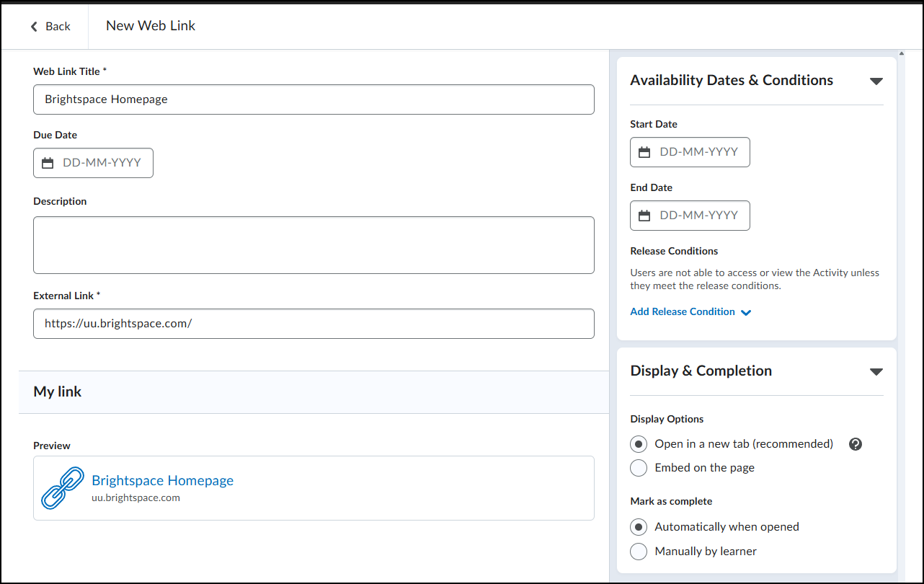Click the Preview label text
The image size is (924, 584).
click(52, 446)
